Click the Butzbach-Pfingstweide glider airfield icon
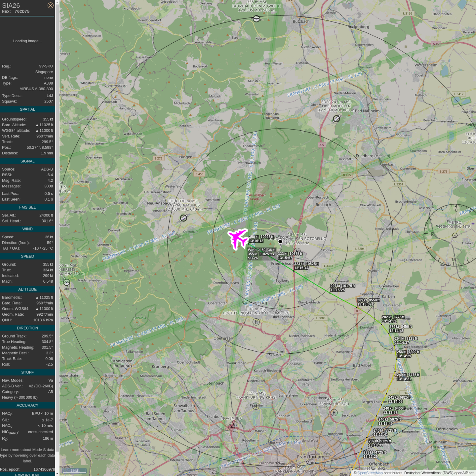476x476 pixels. click(257, 19)
